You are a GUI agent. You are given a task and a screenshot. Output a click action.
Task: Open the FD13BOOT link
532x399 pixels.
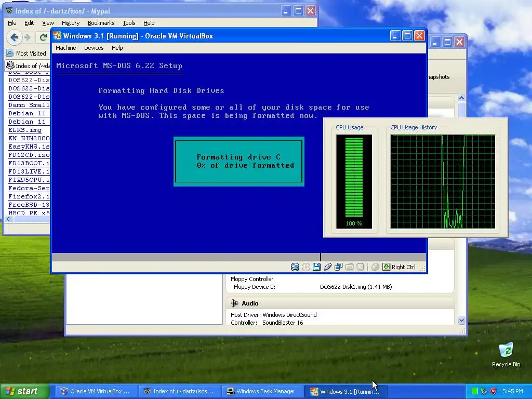(x=29, y=163)
